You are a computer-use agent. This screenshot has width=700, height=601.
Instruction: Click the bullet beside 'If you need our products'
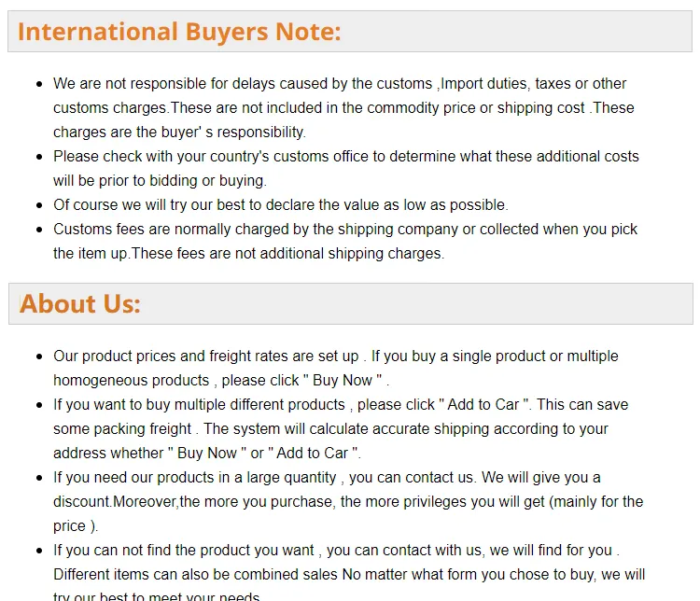pos(40,478)
